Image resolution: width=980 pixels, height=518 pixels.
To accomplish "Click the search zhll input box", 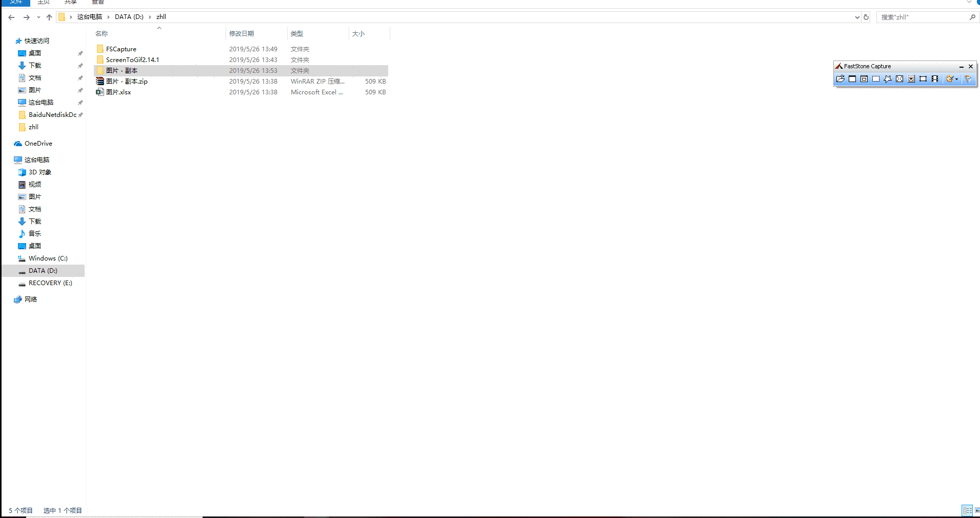I will 923,17.
